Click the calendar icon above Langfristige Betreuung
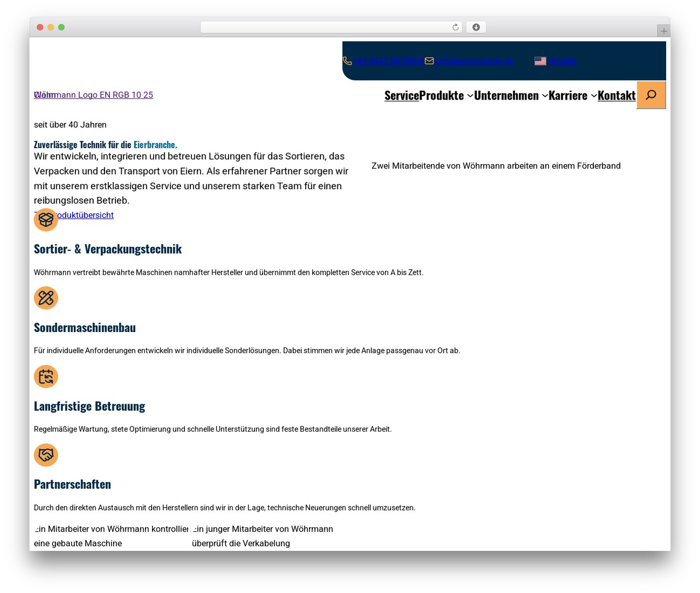Image resolution: width=700 pixels, height=593 pixels. click(46, 376)
